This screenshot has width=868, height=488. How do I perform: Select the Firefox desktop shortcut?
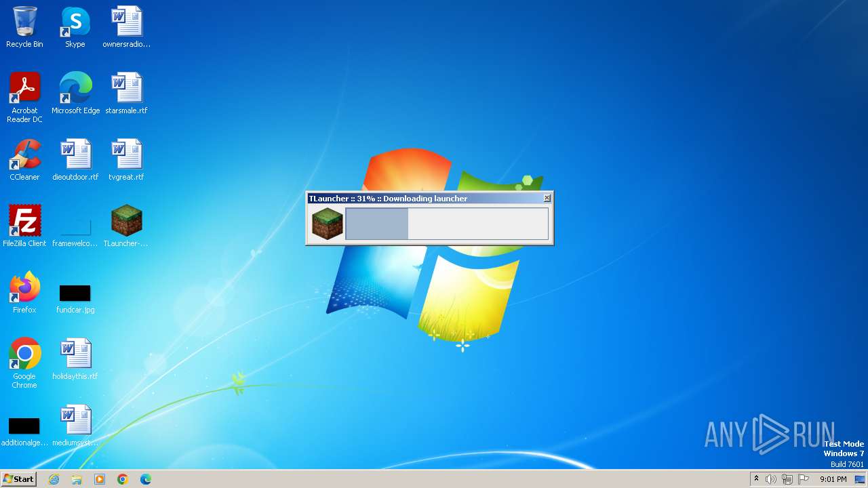(x=24, y=293)
